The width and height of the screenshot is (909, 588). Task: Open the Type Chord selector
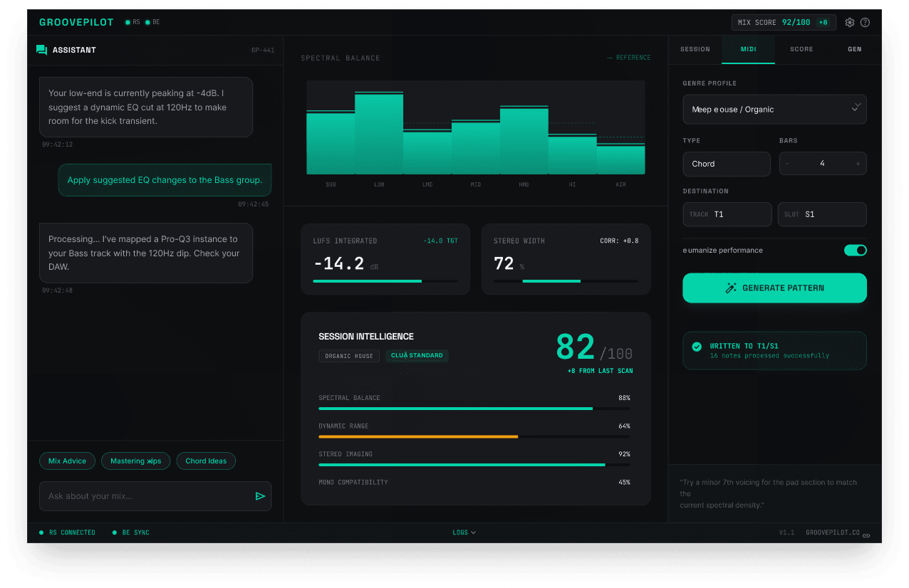tap(726, 164)
